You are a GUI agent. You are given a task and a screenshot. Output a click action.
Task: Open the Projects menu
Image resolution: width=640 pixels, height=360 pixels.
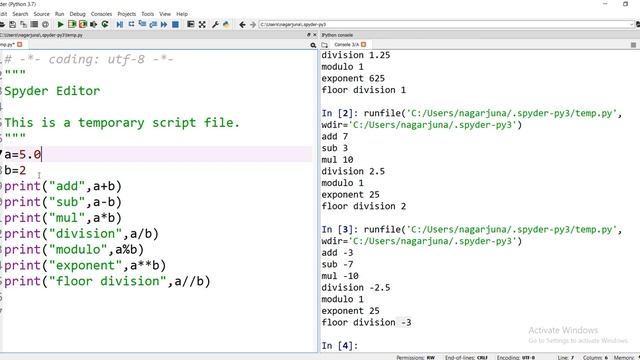(x=127, y=14)
